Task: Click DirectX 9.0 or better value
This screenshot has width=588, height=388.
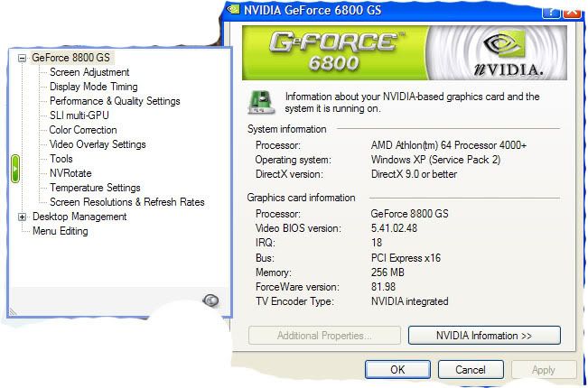Action: (414, 174)
